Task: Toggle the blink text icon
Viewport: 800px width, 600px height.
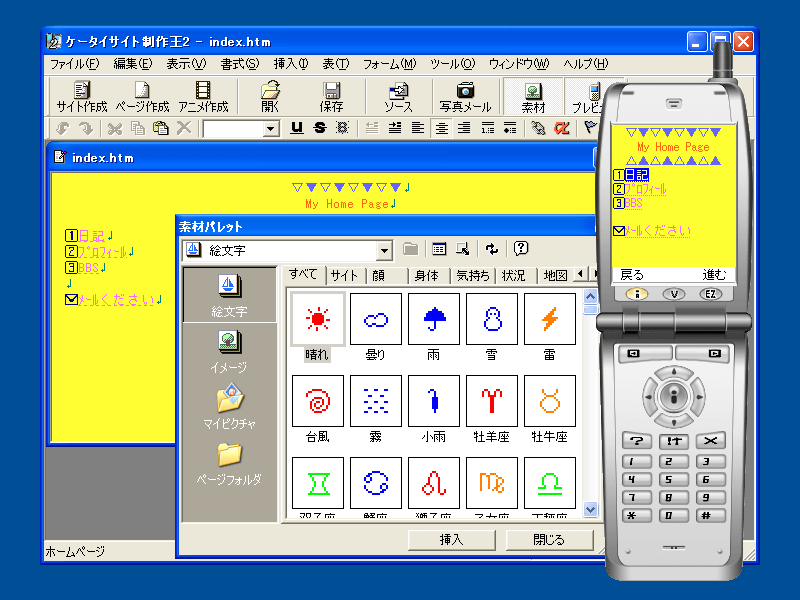Action: (x=342, y=128)
